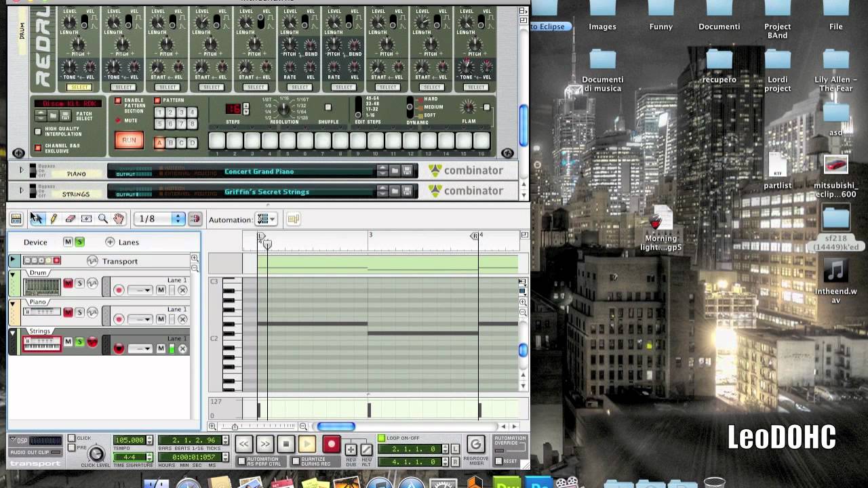This screenshot has width=868, height=488.
Task: Select the Hand tool
Action: tap(119, 219)
